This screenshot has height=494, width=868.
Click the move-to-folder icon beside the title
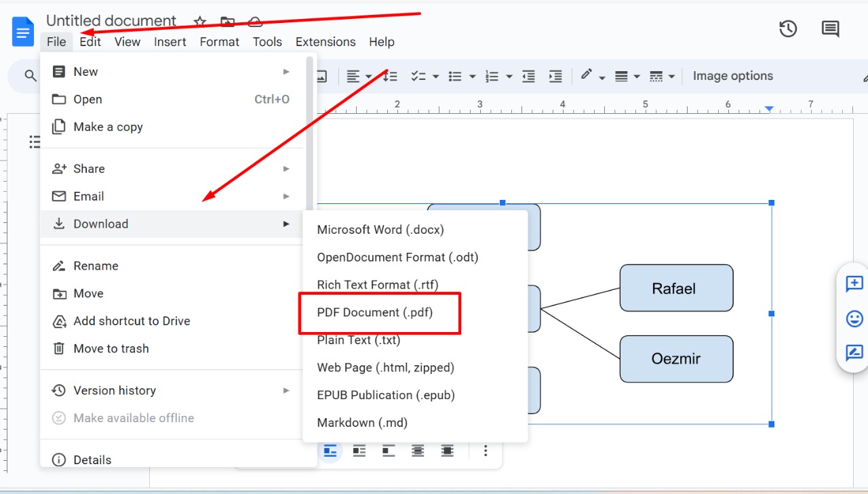228,22
